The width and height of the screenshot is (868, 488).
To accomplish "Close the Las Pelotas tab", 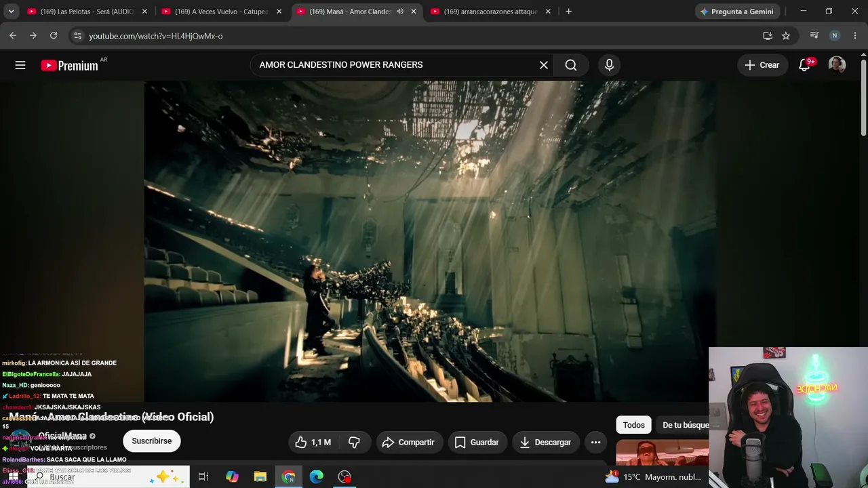I will [x=144, y=12].
